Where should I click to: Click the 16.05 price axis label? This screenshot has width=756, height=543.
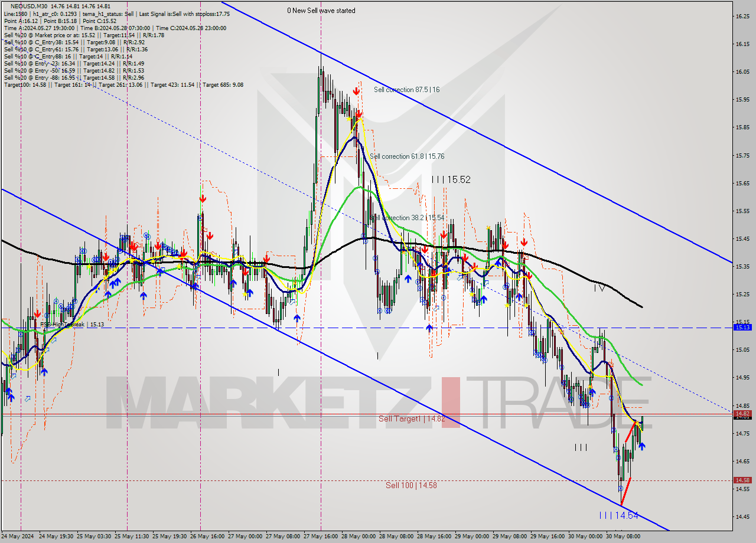742,71
